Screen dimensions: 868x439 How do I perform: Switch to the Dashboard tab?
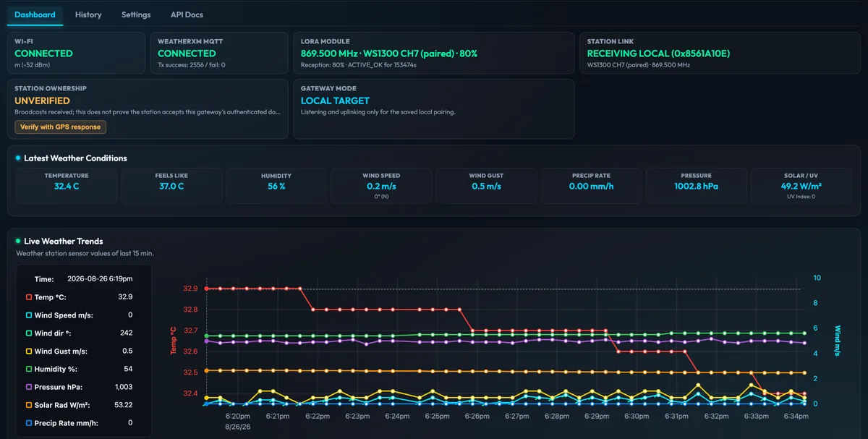click(35, 14)
